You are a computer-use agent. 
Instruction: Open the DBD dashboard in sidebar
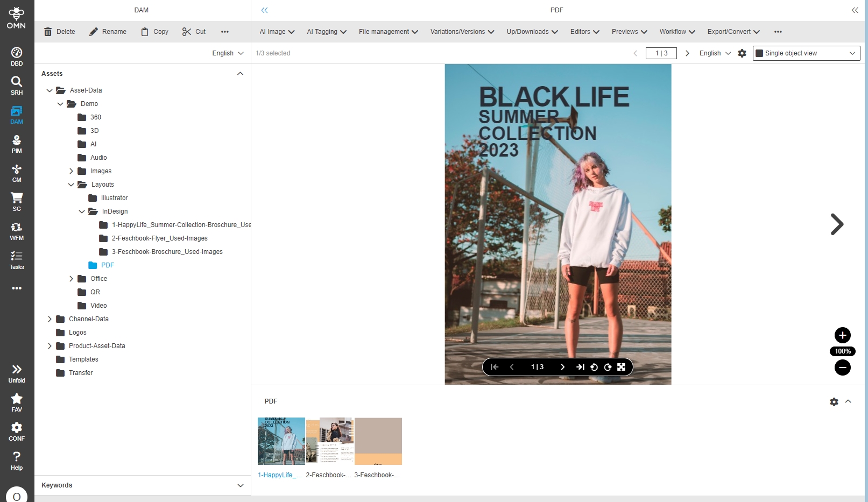point(17,56)
